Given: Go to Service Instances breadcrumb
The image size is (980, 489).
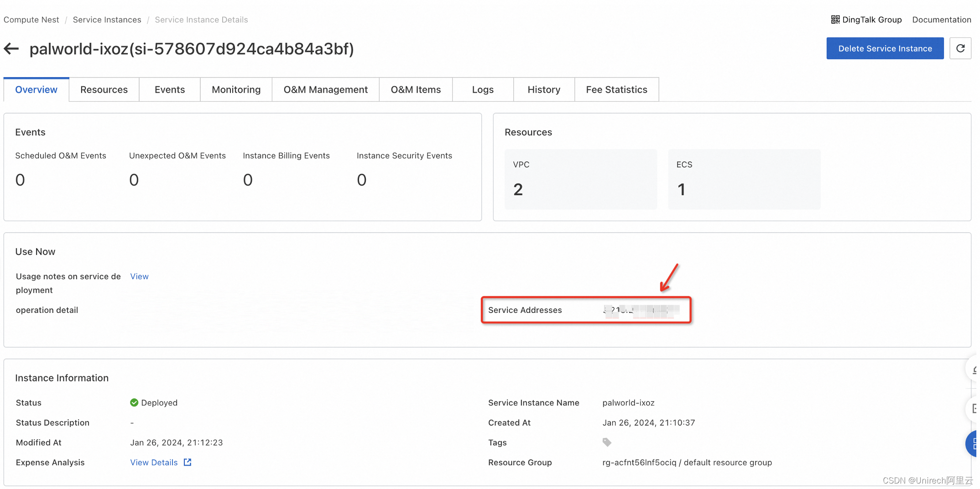Looking at the screenshot, I should tap(107, 20).
